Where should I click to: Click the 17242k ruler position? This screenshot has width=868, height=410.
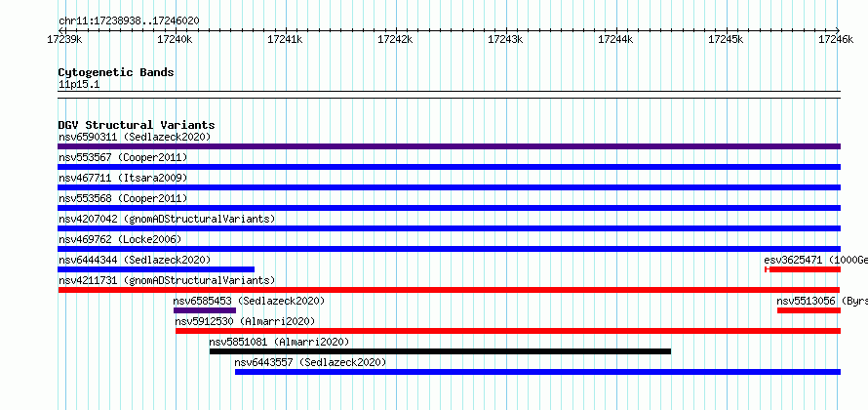pos(395,39)
